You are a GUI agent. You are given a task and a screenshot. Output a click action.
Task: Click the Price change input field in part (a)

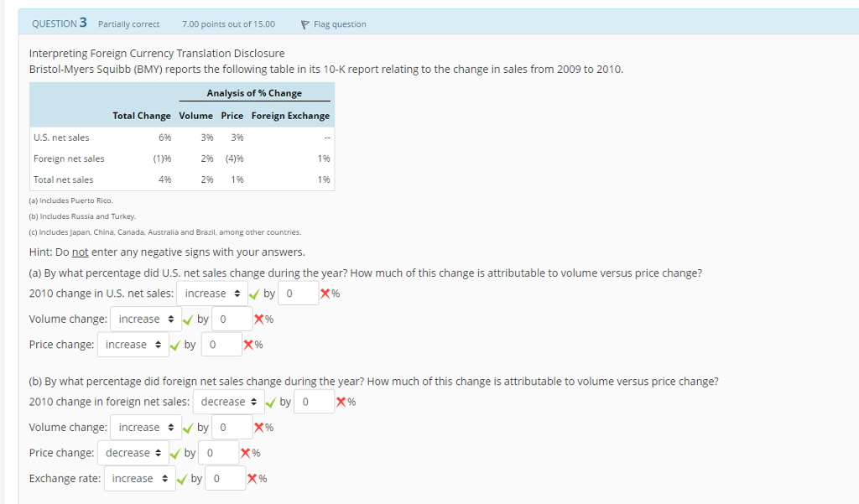(221, 344)
